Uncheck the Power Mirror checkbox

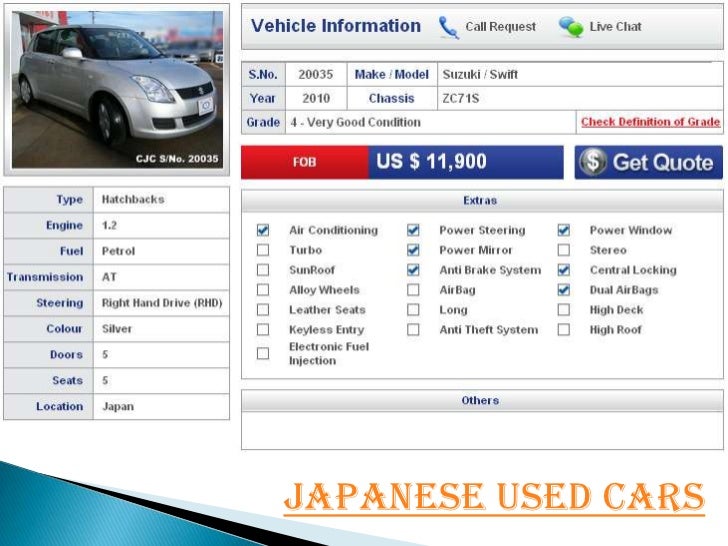[x=413, y=250]
